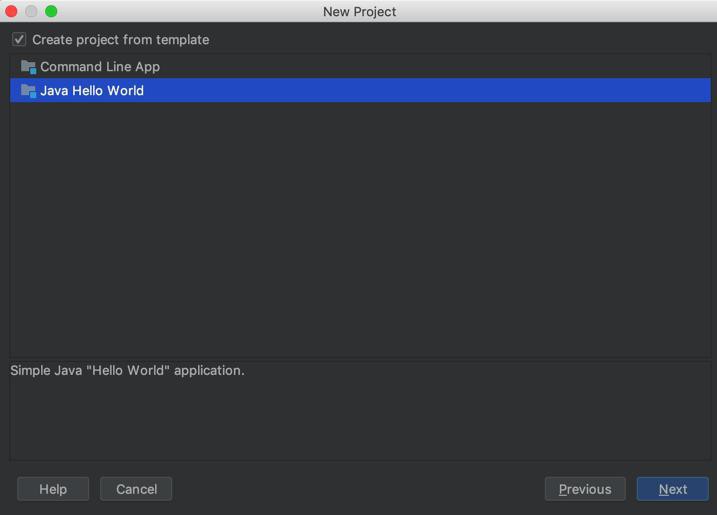This screenshot has height=515, width=717.
Task: Select the Command Line App template name
Action: tap(100, 67)
